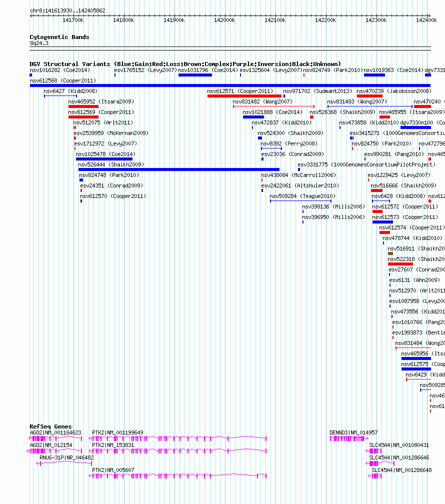Click the nsv465956 blue gain bar
The width and height of the screenshot is (445, 504).
pos(416,358)
